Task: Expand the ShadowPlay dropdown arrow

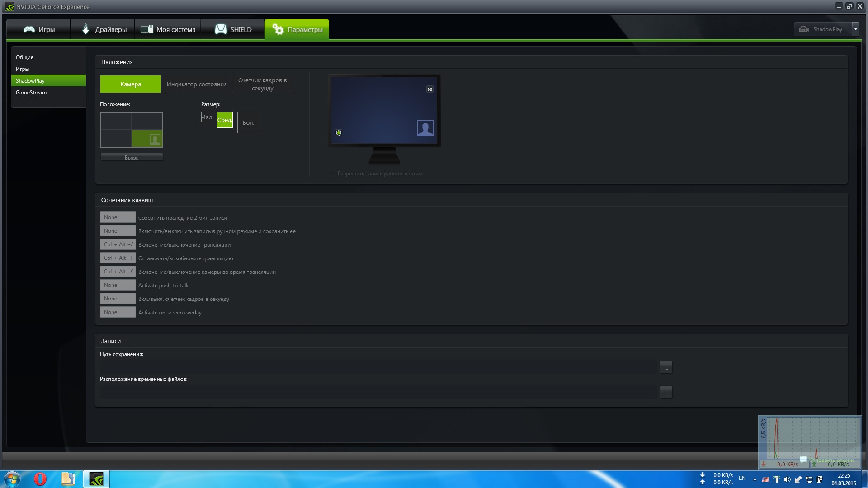Action: [x=855, y=29]
